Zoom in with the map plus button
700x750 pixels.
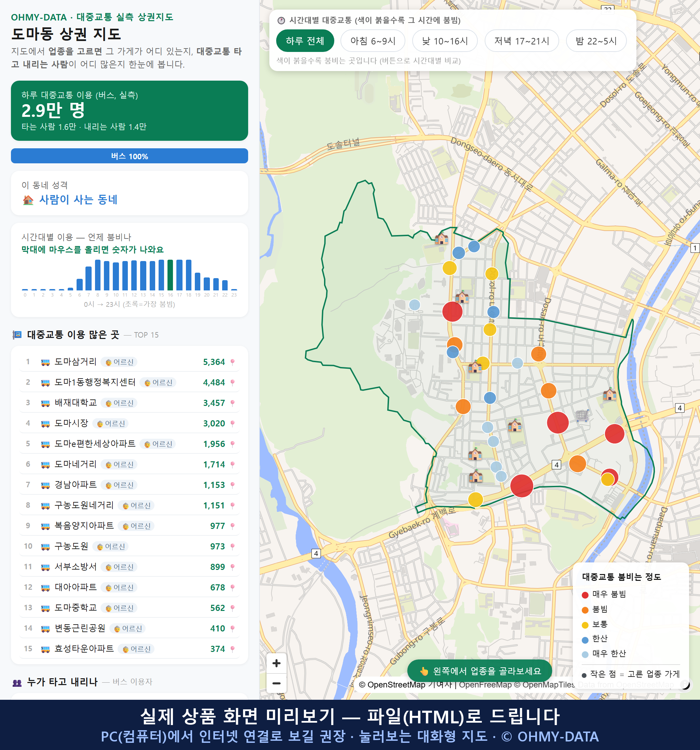[276, 663]
